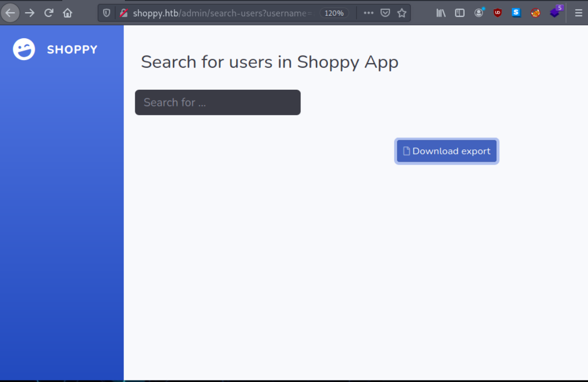
Task: Reset the 120% zoom level indicator
Action: point(334,13)
